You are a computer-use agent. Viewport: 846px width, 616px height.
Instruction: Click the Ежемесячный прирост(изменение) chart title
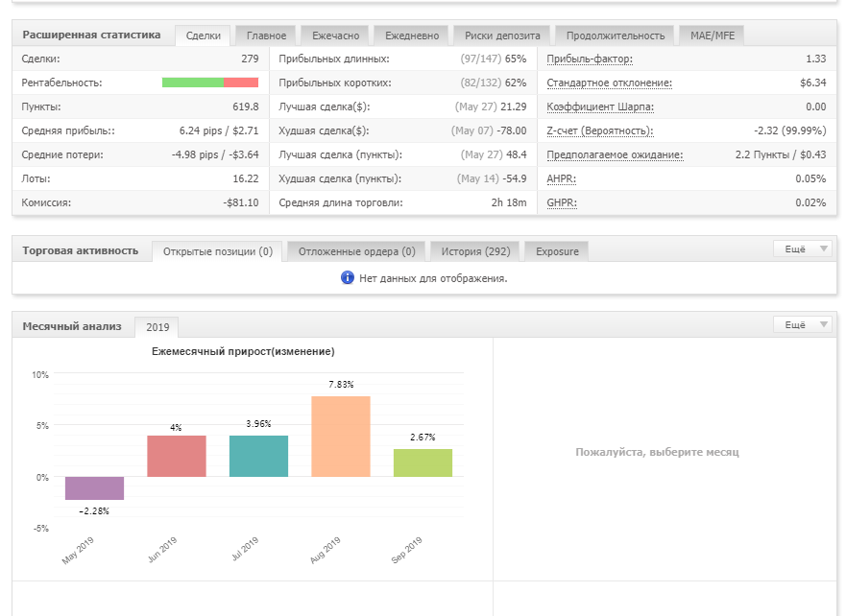pos(243,351)
